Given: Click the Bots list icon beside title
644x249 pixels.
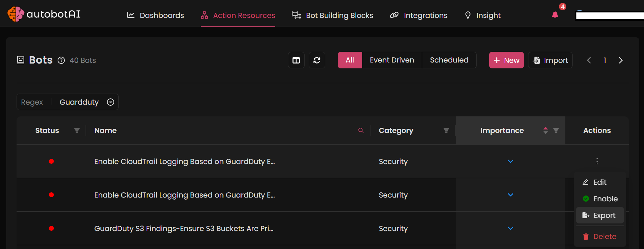Looking at the screenshot, I should [x=21, y=60].
